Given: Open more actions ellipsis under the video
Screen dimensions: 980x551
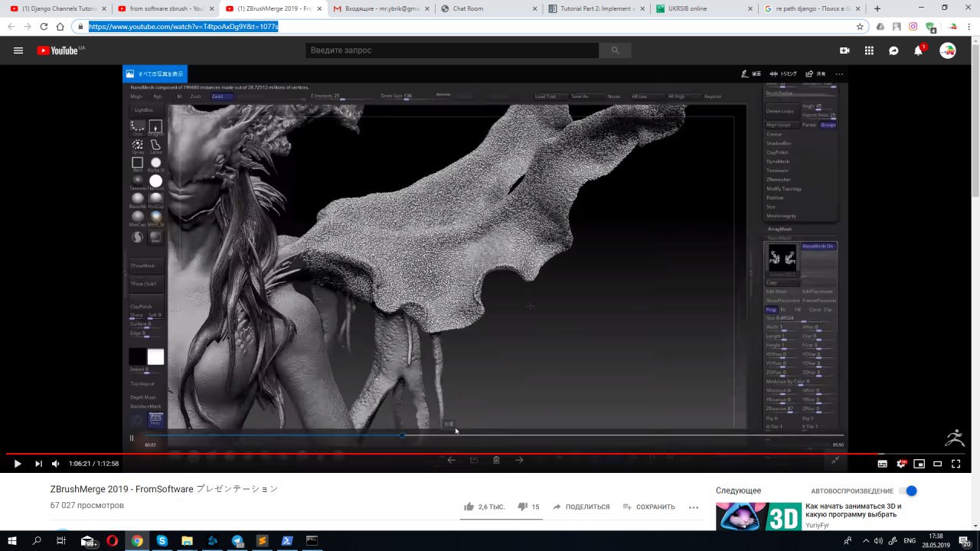Looking at the screenshot, I should point(694,507).
